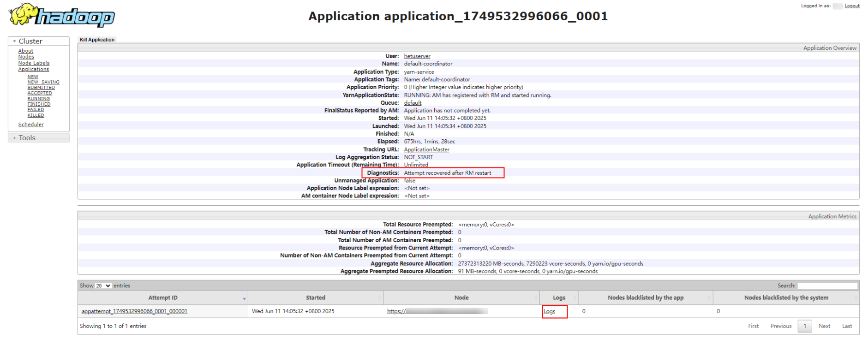Open the attempt's node https link
This screenshot has height=339, width=868.
[x=437, y=311]
